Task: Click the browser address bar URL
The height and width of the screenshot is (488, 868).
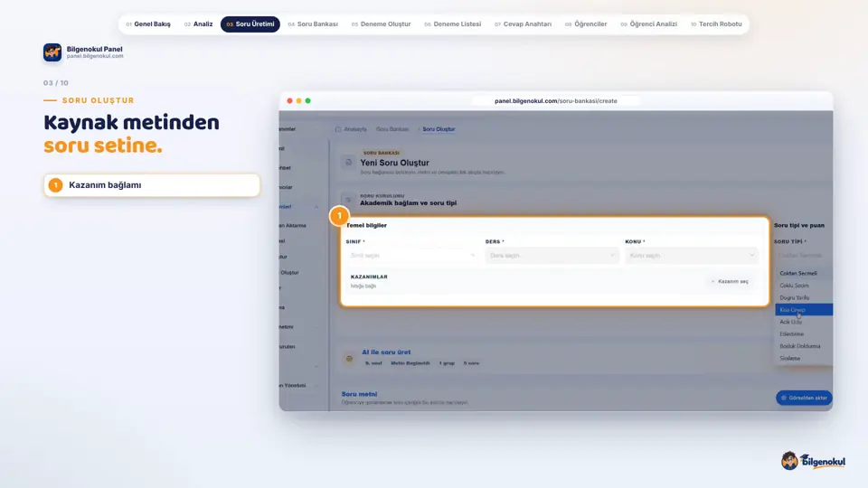Action: (556, 100)
